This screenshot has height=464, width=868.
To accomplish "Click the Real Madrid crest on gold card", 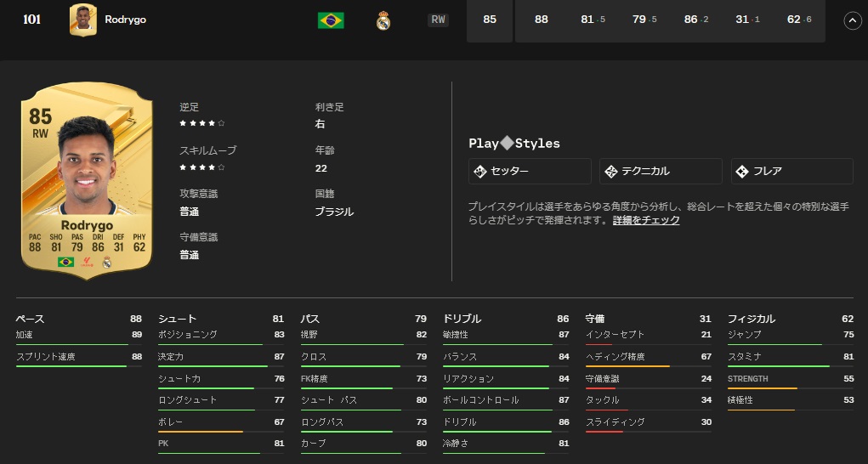I will (107, 262).
